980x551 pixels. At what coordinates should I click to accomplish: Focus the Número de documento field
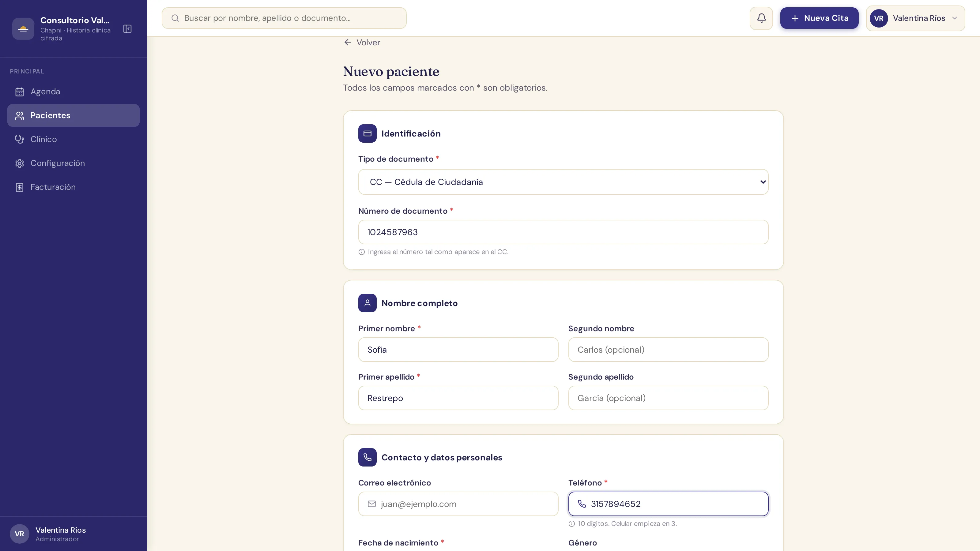563,232
